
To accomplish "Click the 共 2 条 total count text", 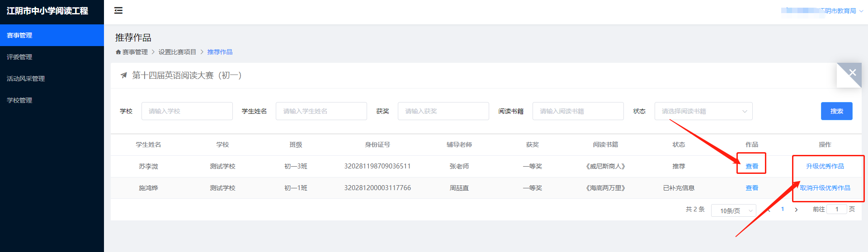I will [x=695, y=209].
